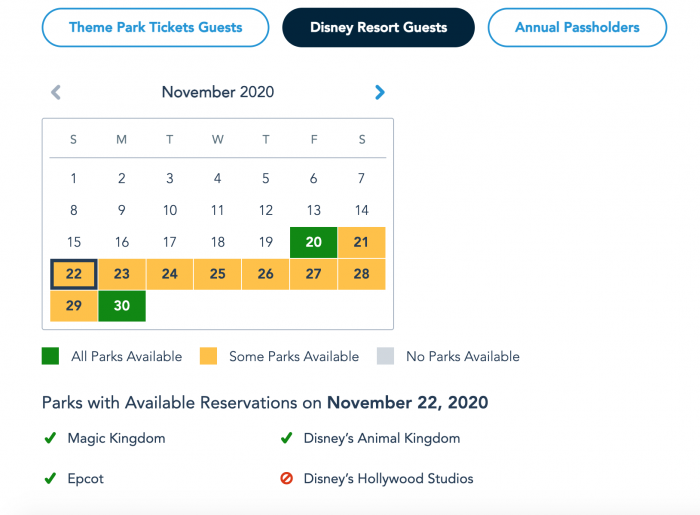Select November 20 on the calendar

[x=313, y=242]
